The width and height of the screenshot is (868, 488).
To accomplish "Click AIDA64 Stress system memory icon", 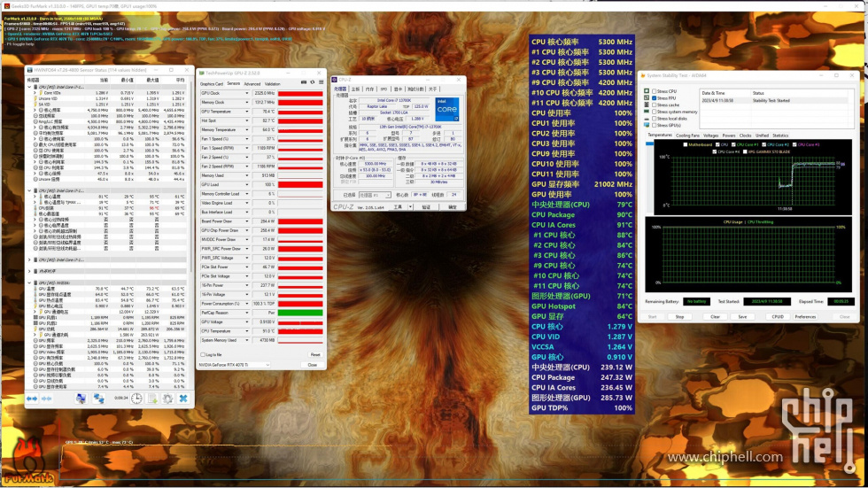I will click(x=647, y=112).
